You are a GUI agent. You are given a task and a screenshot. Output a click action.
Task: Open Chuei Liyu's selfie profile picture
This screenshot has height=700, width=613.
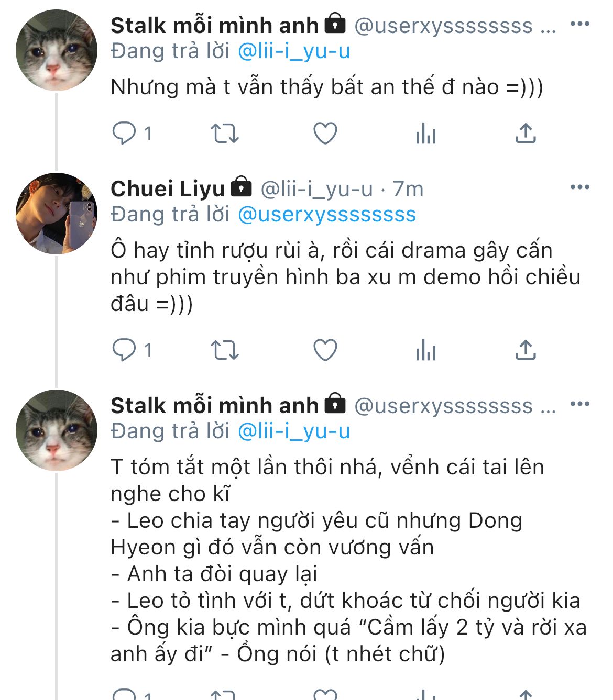click(x=56, y=214)
